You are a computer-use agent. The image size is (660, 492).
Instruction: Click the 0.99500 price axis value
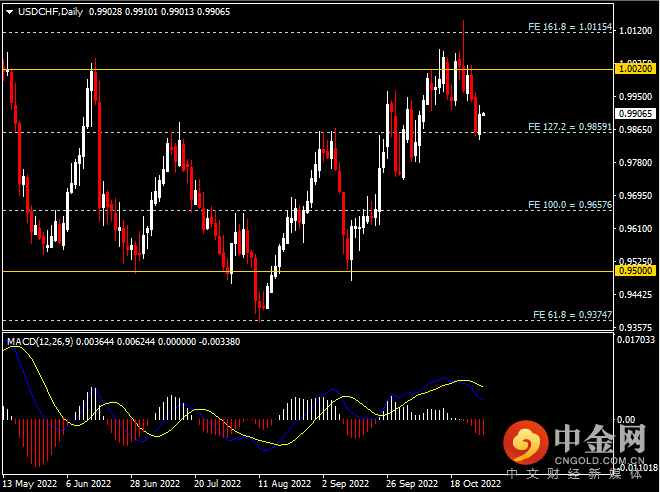636,97
